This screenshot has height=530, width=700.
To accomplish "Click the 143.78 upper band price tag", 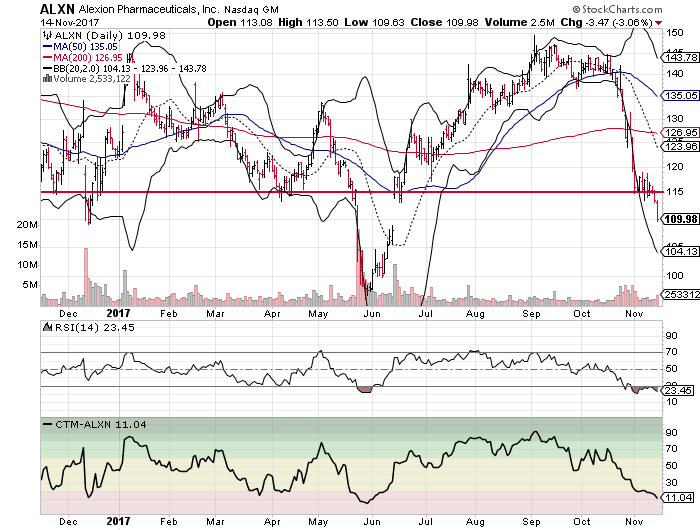I will (681, 57).
